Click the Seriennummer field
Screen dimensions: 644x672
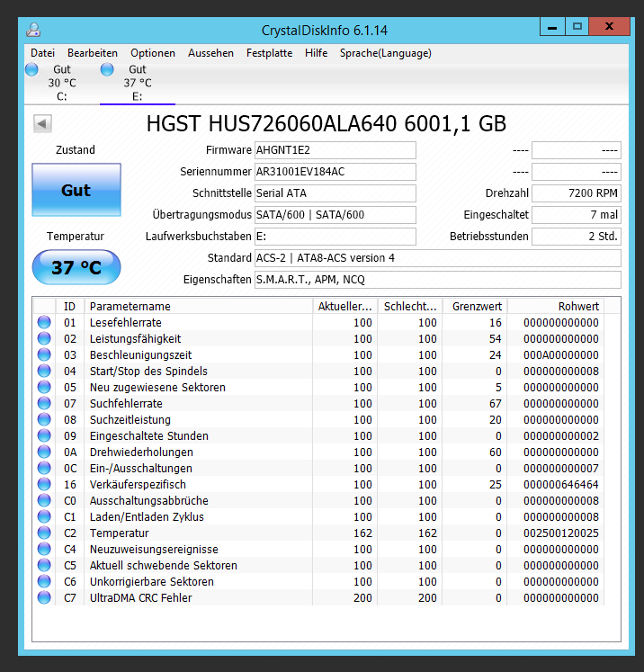(x=335, y=172)
